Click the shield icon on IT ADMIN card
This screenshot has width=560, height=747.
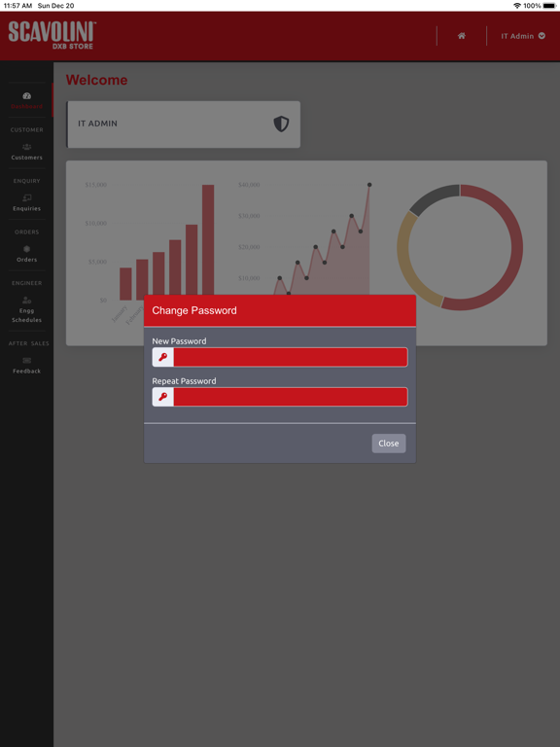tap(281, 124)
